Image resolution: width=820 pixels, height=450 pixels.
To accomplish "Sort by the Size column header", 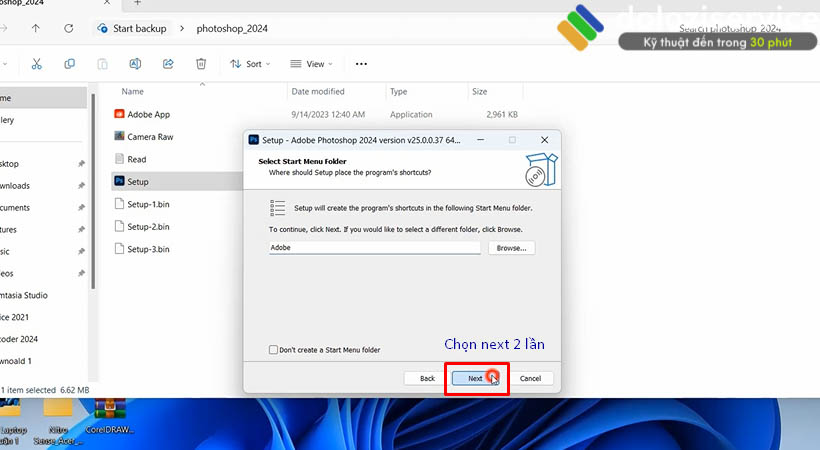I will [x=480, y=92].
